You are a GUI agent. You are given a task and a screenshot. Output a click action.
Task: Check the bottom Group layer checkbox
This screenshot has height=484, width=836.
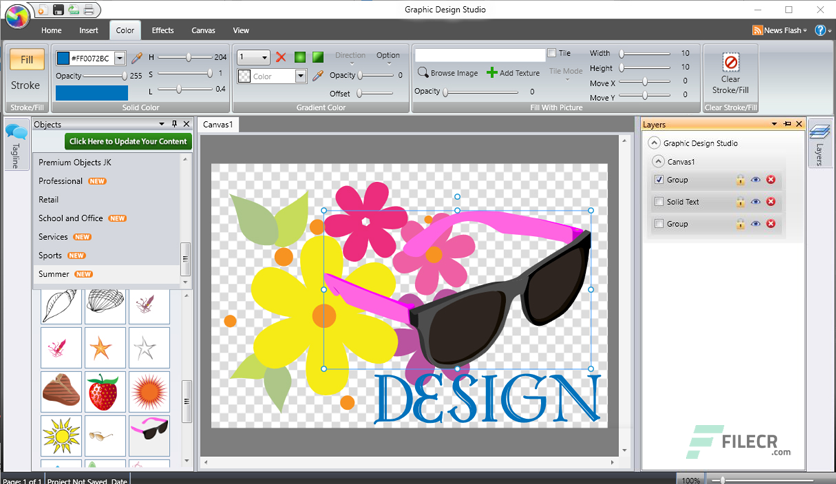click(x=659, y=223)
